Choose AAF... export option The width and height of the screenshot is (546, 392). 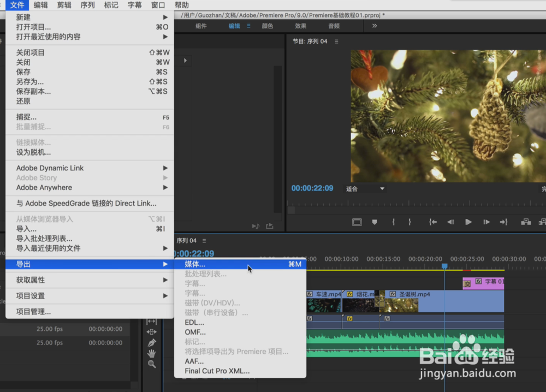240,361
